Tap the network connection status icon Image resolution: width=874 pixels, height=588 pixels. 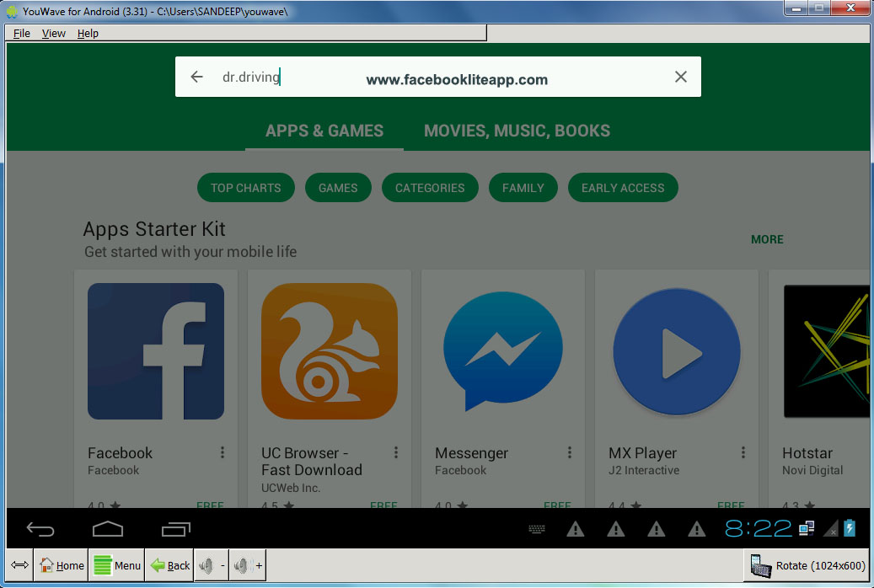806,528
